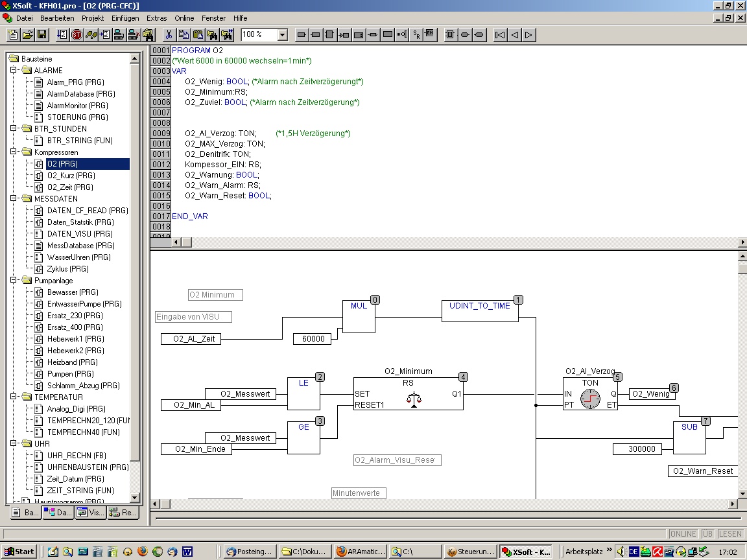The width and height of the screenshot is (747, 560).
Task: Save the project with the diskette icon
Action: coord(41,35)
